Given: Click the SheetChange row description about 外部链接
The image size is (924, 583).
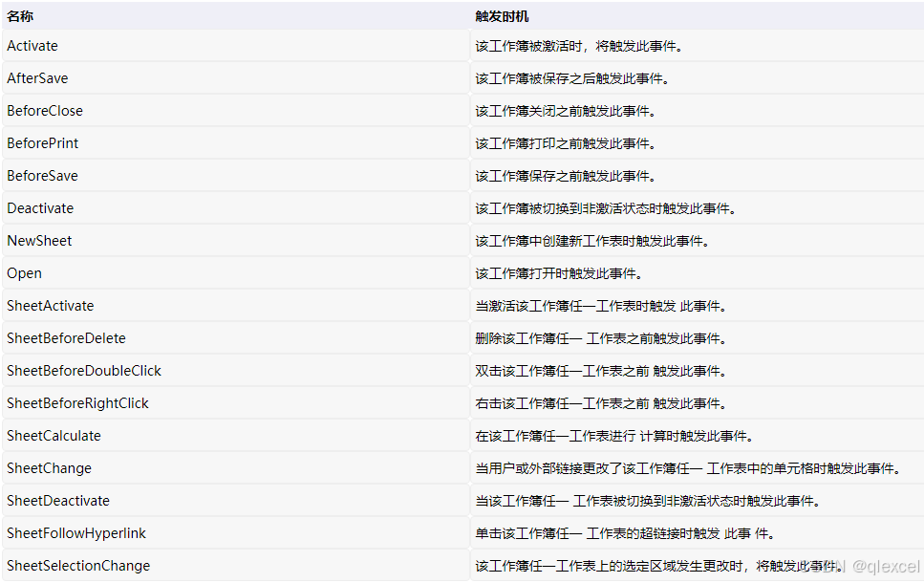Looking at the screenshot, I should click(x=688, y=468).
